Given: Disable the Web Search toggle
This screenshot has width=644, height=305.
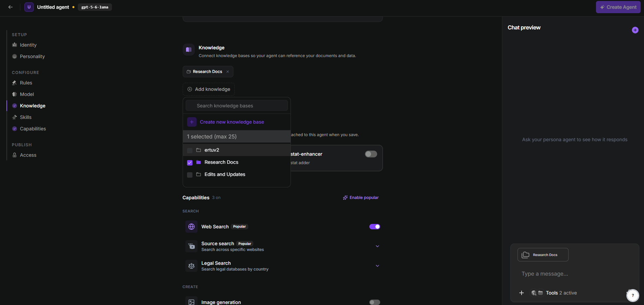Looking at the screenshot, I should pyautogui.click(x=374, y=227).
